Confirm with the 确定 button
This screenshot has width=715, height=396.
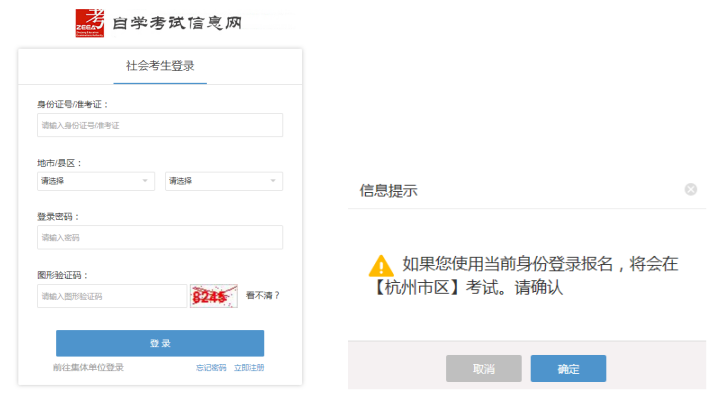(x=568, y=369)
